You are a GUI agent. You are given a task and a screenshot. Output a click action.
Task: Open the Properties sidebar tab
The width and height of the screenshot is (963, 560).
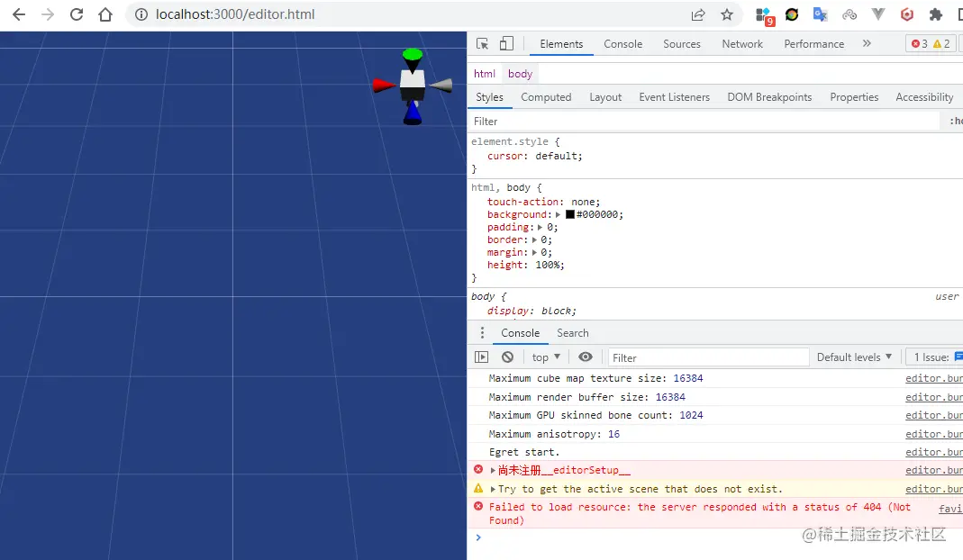[x=854, y=97]
